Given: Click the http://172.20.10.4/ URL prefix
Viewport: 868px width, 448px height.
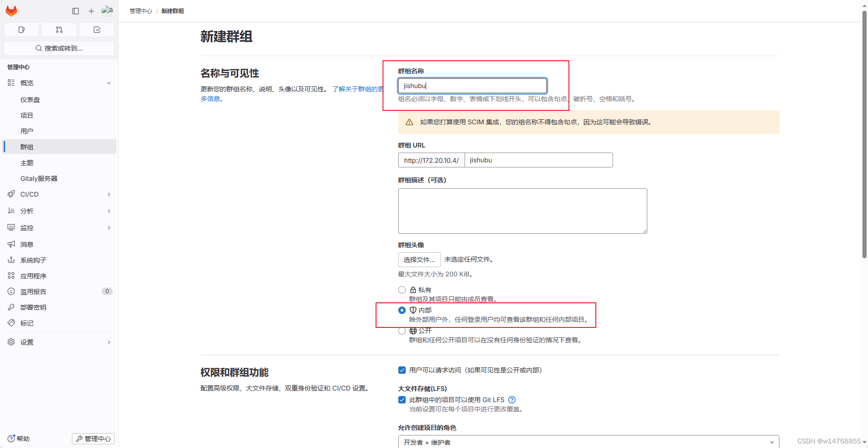Looking at the screenshot, I should pyautogui.click(x=431, y=160).
